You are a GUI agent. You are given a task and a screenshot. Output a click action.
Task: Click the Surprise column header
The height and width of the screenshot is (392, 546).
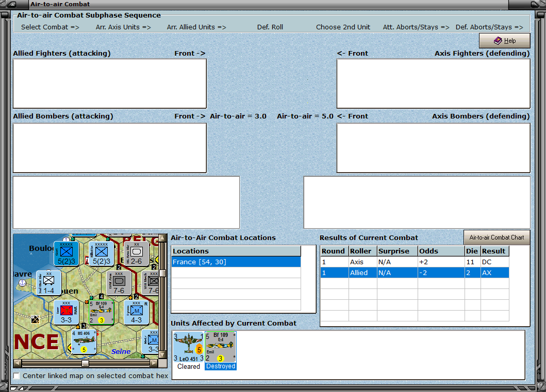[x=398, y=251]
